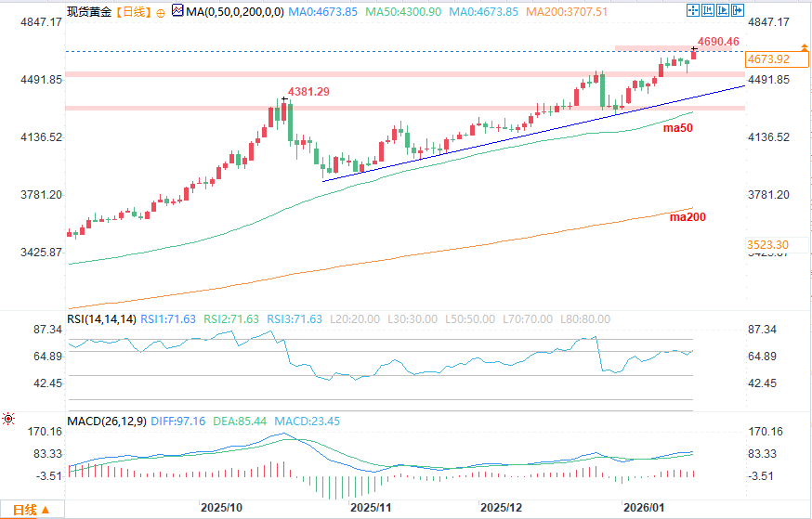Click the L70:70.00 level label

pos(528,319)
